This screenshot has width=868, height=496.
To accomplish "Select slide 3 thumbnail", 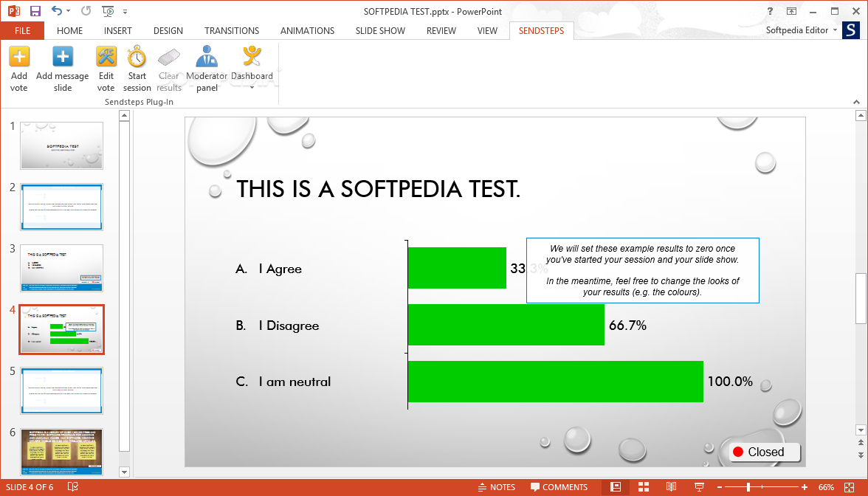I will pos(61,268).
